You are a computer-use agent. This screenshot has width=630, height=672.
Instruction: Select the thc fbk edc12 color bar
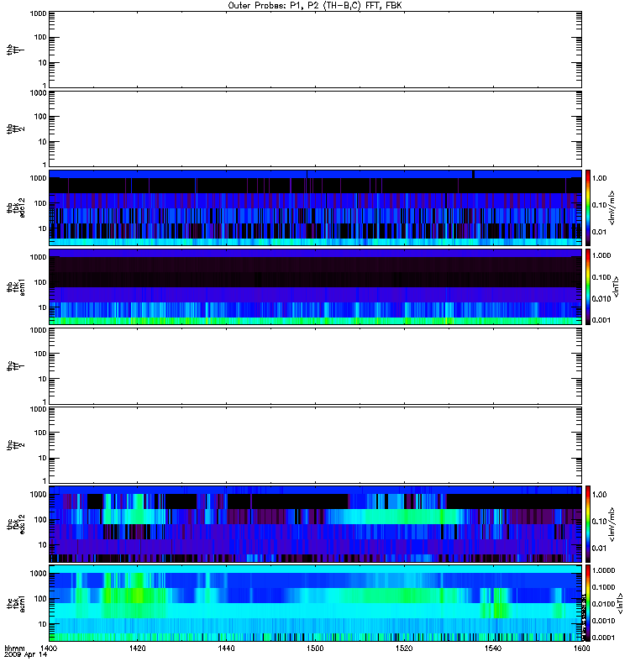point(588,523)
